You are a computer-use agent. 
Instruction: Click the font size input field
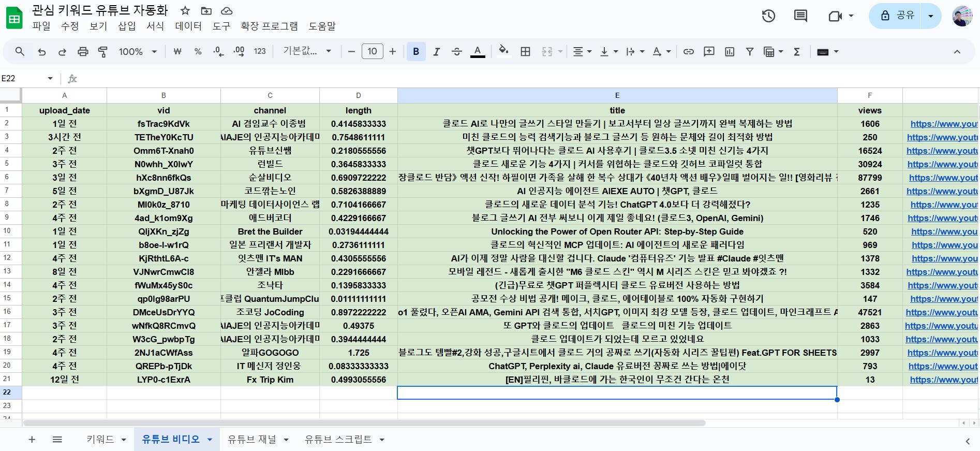pyautogui.click(x=372, y=51)
